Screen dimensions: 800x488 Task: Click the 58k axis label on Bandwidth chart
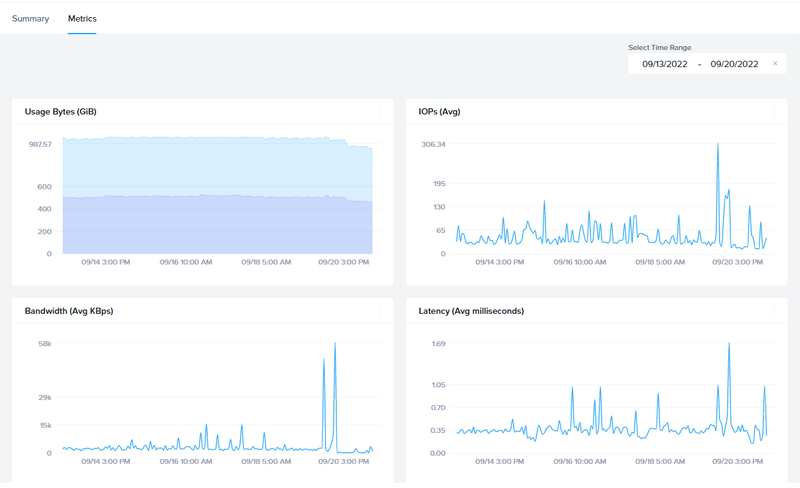(x=45, y=344)
